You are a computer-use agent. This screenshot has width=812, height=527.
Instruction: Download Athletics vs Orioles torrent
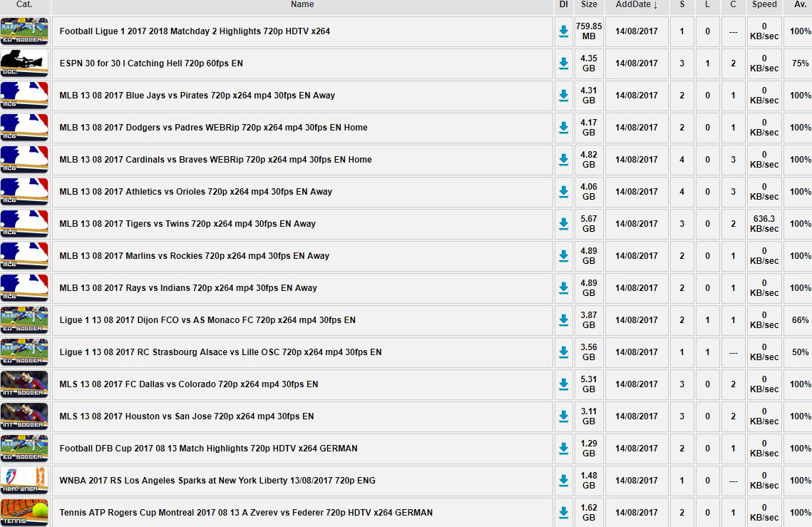[x=563, y=193]
